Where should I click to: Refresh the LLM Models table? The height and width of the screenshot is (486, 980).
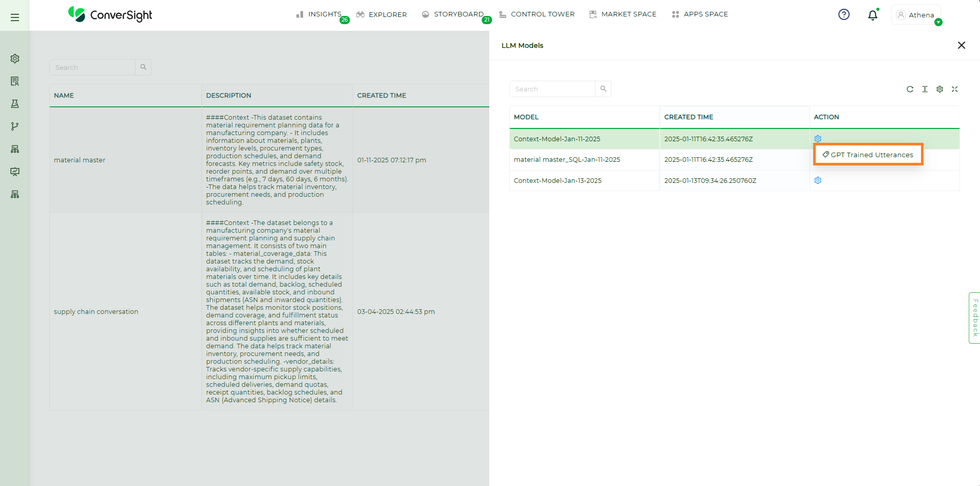910,89
